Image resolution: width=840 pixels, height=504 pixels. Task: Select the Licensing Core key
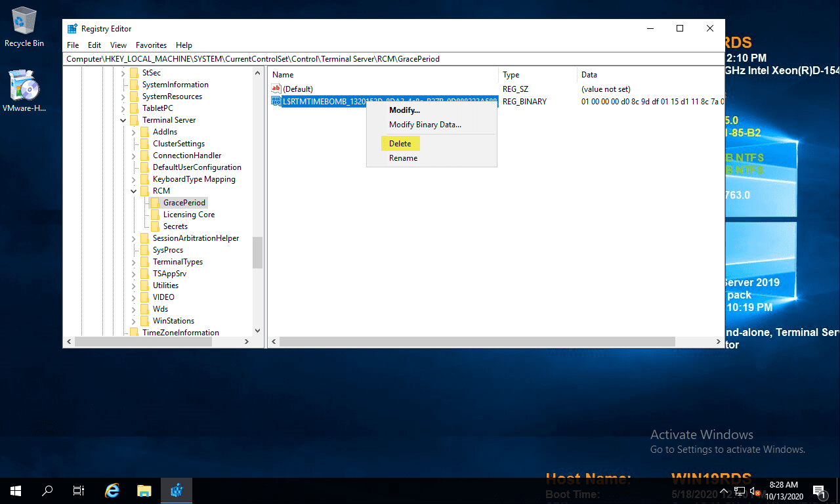coord(188,215)
